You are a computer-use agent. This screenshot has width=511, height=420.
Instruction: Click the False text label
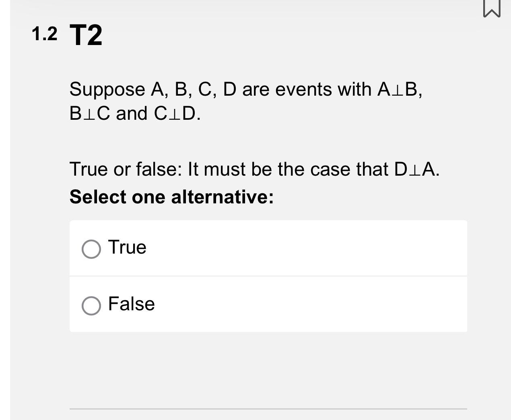click(132, 304)
